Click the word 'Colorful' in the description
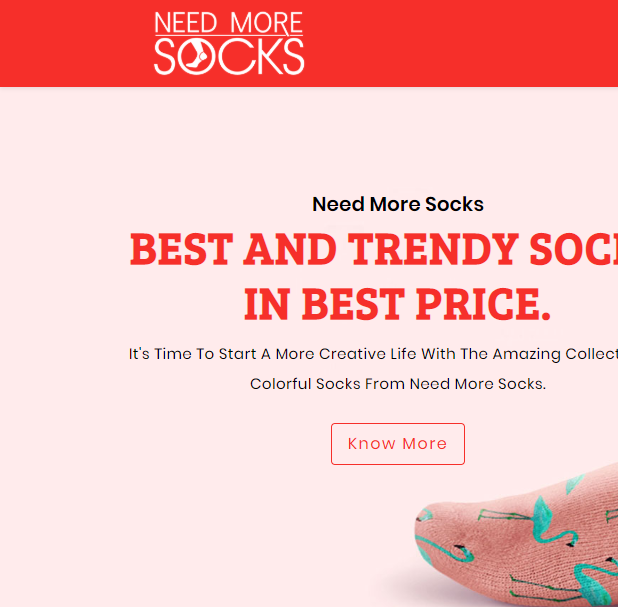This screenshot has width=618, height=607. coord(281,384)
